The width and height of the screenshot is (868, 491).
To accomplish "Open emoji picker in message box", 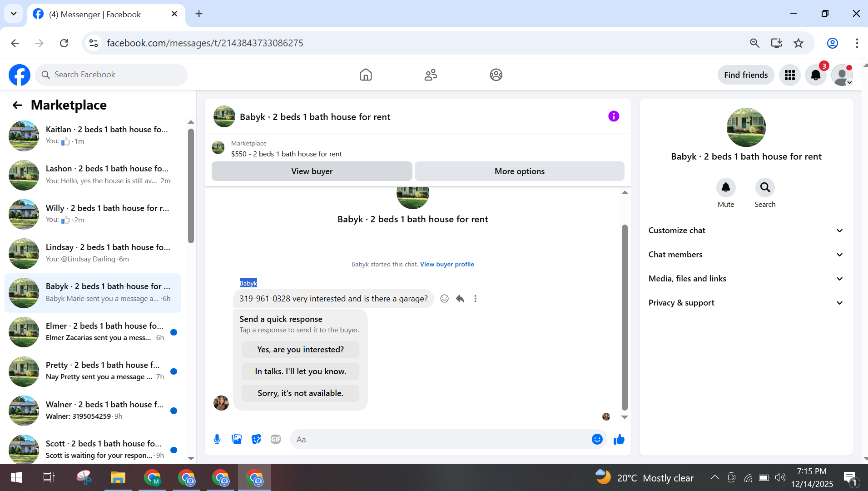I will coord(597,439).
